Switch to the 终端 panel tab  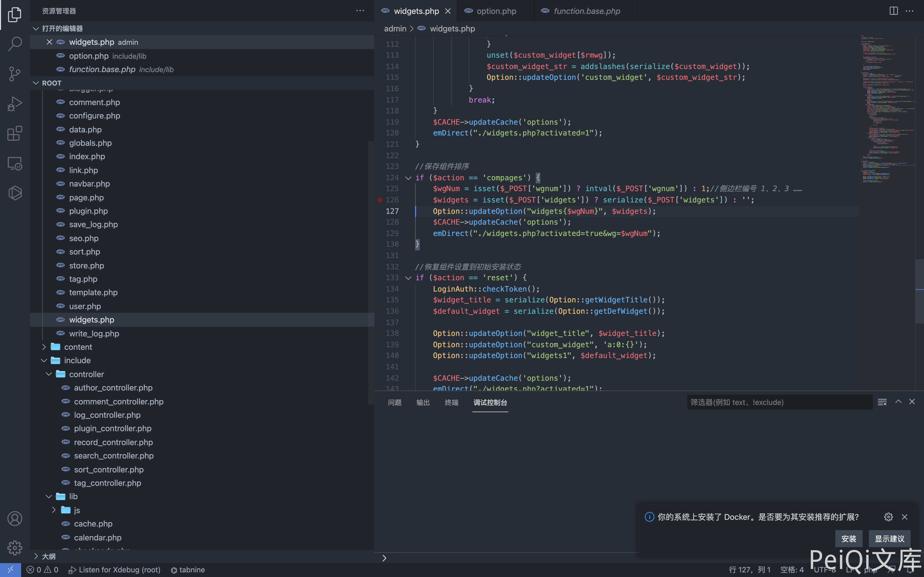tap(451, 403)
